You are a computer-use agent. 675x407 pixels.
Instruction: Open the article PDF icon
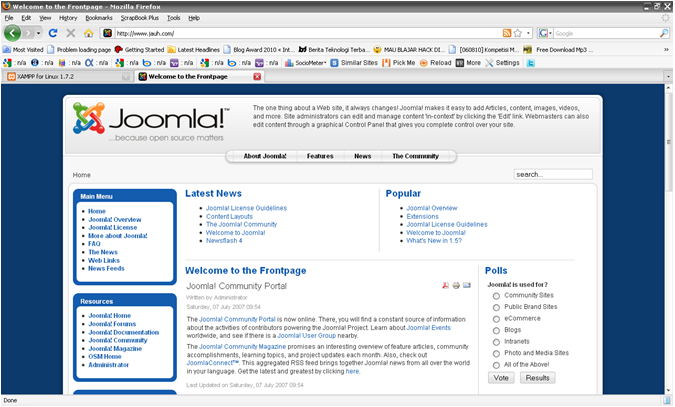tap(446, 286)
